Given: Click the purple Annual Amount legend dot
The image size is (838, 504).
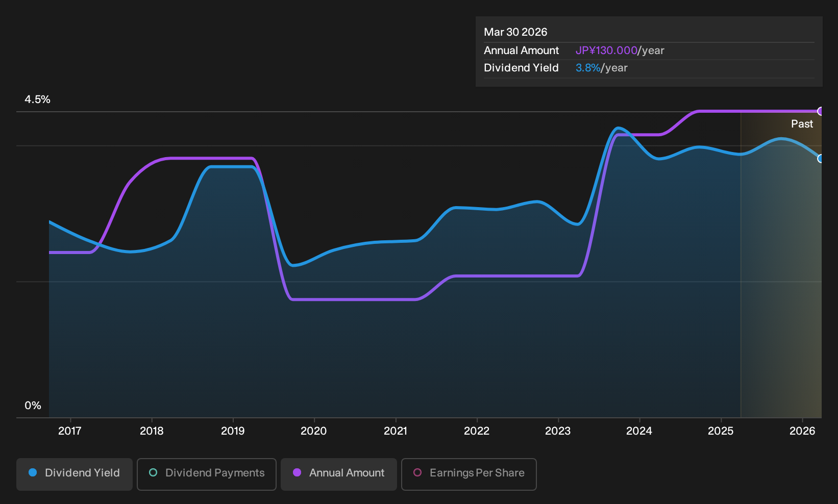Looking at the screenshot, I should click(297, 473).
